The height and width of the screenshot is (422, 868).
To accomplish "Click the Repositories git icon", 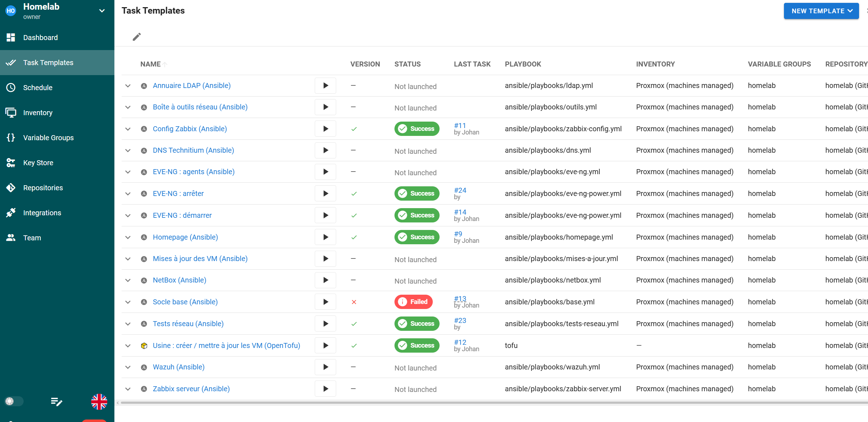I will 11,188.
